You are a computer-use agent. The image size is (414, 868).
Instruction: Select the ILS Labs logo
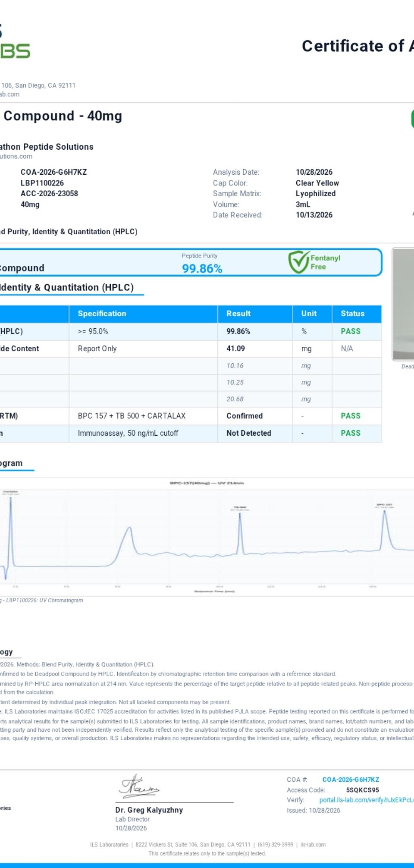(x=15, y=42)
